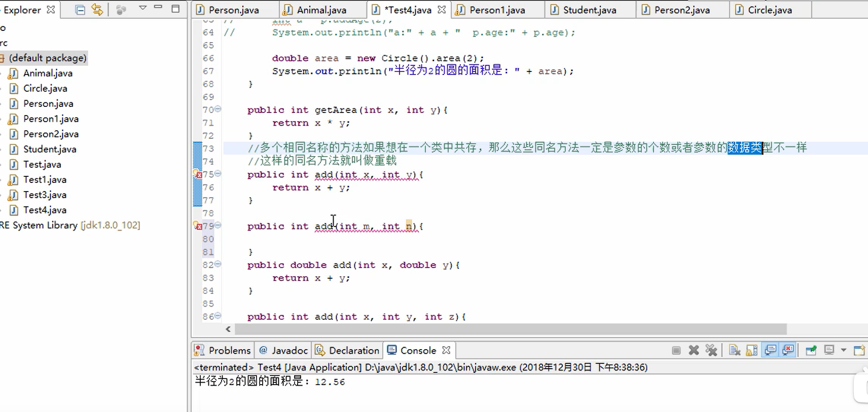Open Circle.java in the Package Explorer

click(x=45, y=88)
